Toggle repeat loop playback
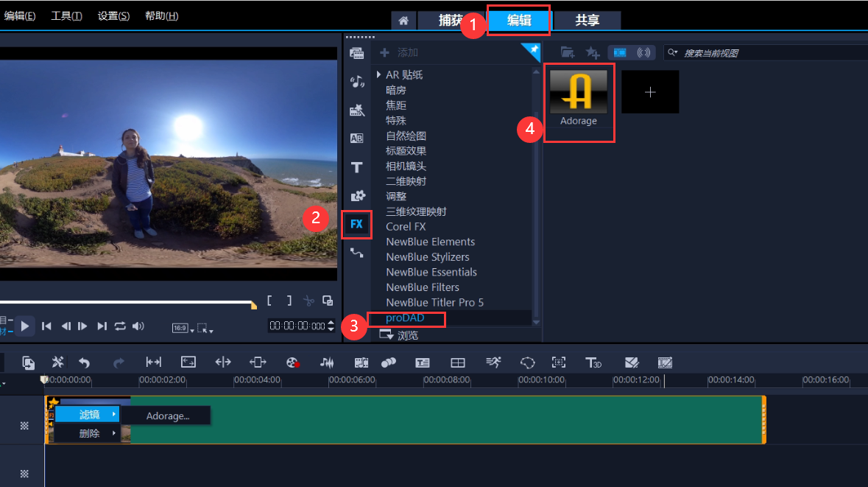The height and width of the screenshot is (487, 868). click(x=120, y=326)
